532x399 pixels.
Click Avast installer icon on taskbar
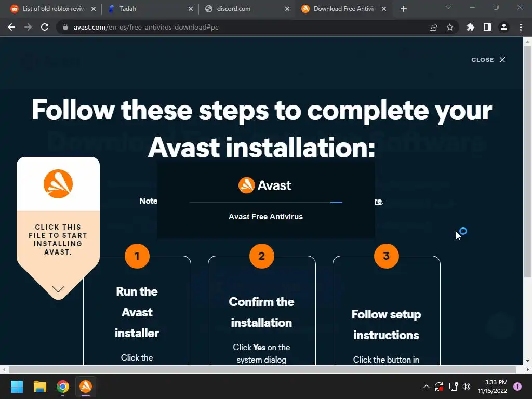[86, 387]
